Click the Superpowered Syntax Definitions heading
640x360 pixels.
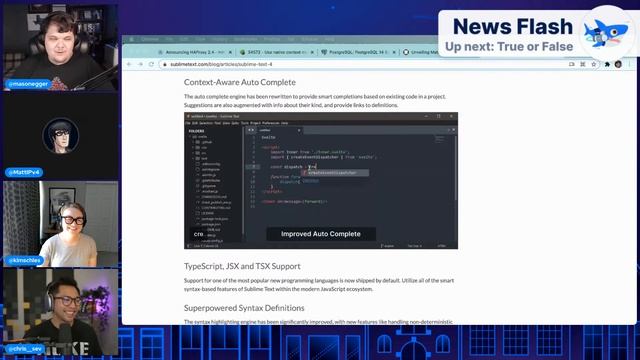click(x=244, y=308)
